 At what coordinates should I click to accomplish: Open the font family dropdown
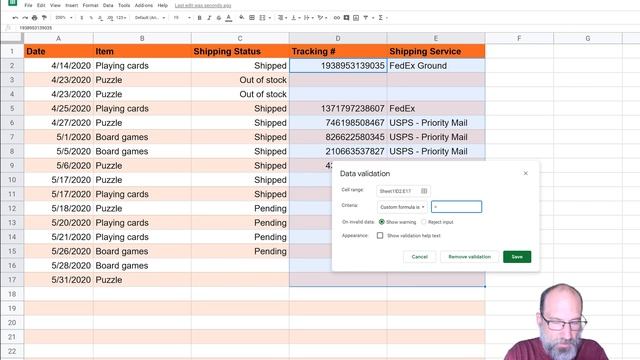[x=150, y=18]
